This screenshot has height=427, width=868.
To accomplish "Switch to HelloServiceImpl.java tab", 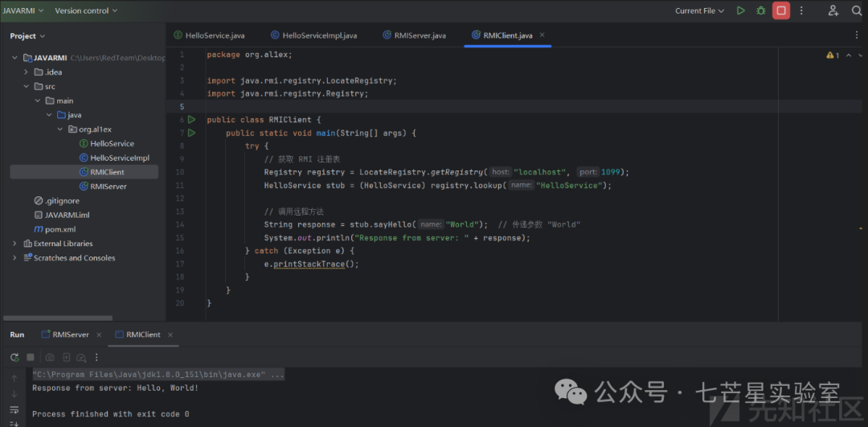I will pos(314,35).
